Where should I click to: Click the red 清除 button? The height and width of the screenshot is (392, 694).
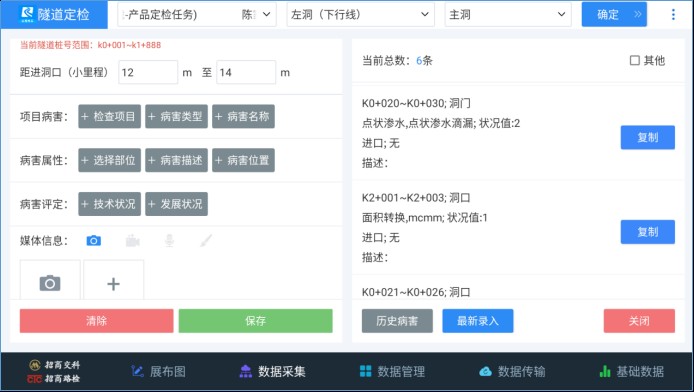pos(96,321)
